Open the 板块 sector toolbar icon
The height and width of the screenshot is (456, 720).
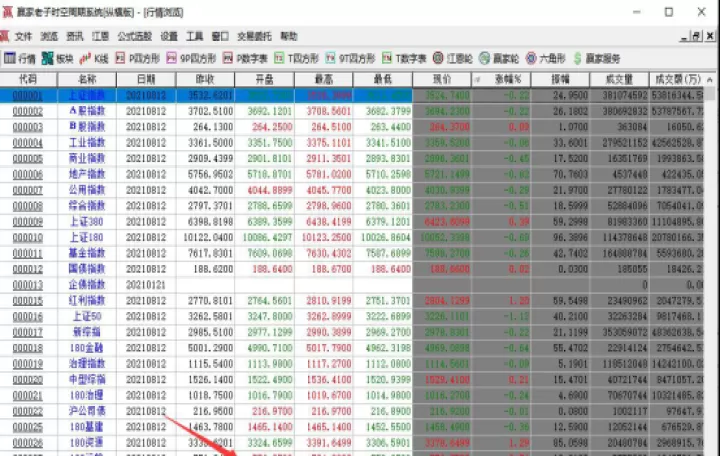[x=57, y=58]
